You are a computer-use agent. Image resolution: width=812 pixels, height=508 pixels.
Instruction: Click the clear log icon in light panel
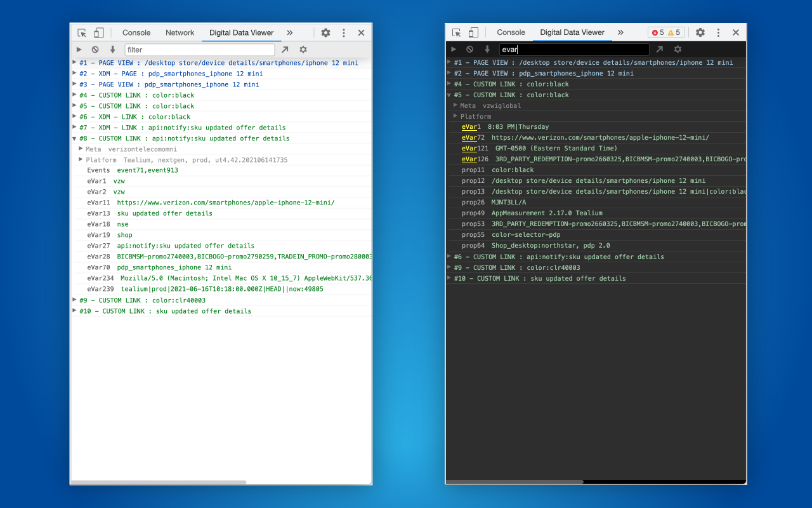click(95, 50)
